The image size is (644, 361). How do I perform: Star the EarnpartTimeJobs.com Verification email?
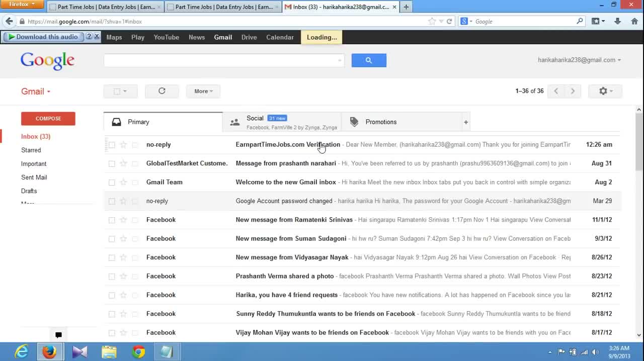[x=123, y=145]
